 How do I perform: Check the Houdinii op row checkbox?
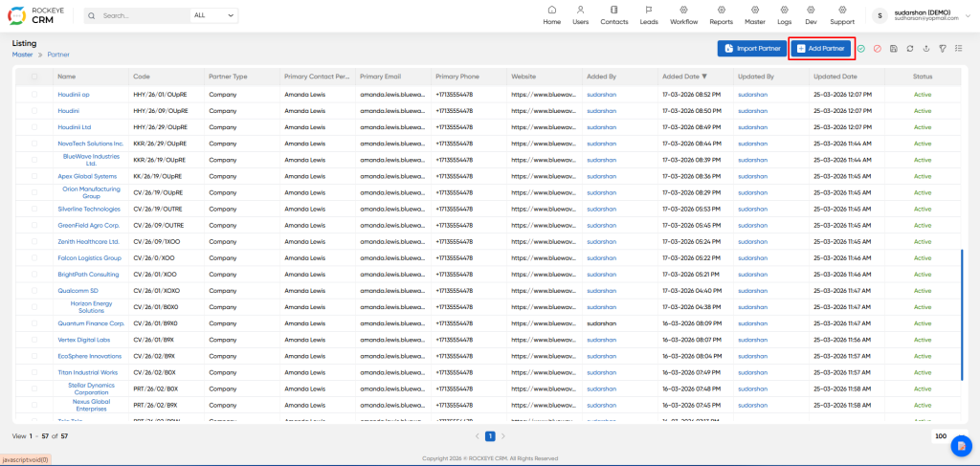34,95
